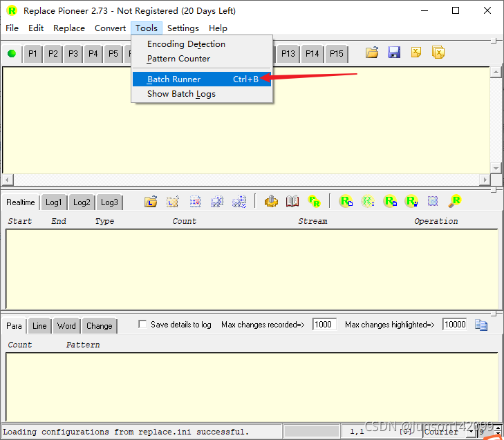This screenshot has height=440, width=504.
Task: Switch to the P15 tab
Action: (337, 54)
